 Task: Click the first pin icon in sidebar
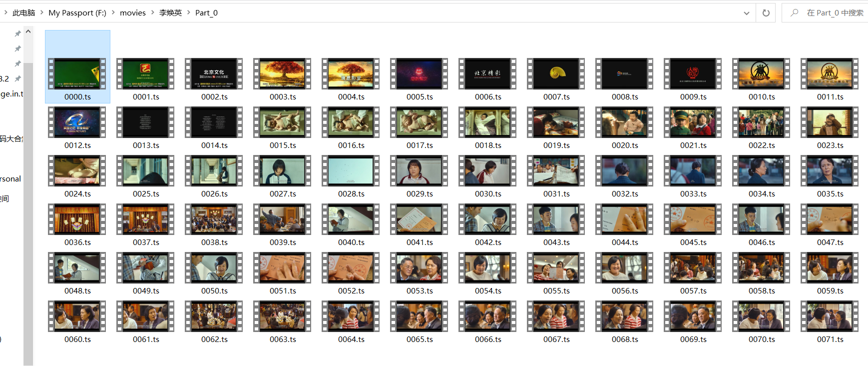pyautogui.click(x=17, y=33)
